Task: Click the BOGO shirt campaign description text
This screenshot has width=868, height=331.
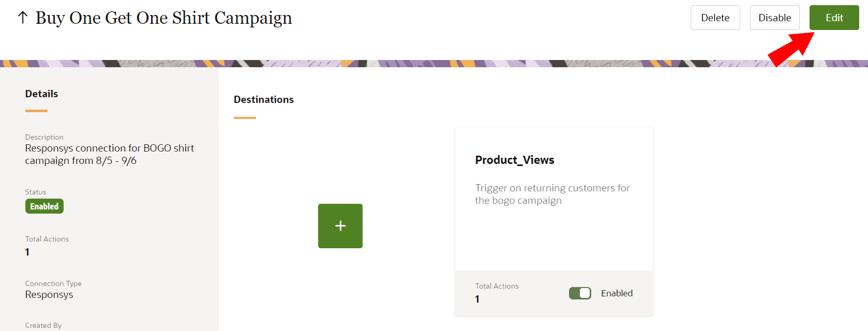Action: click(x=109, y=154)
